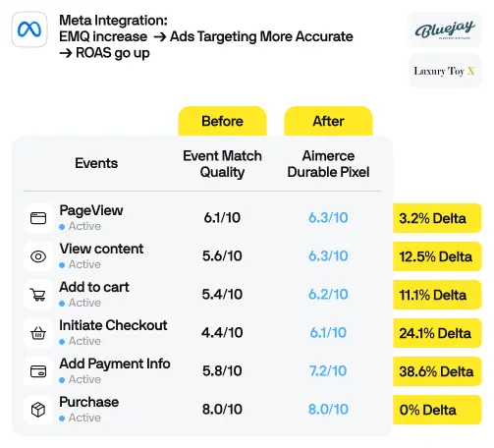
Task: Click the Event Match Quality column header
Action: click(x=222, y=164)
